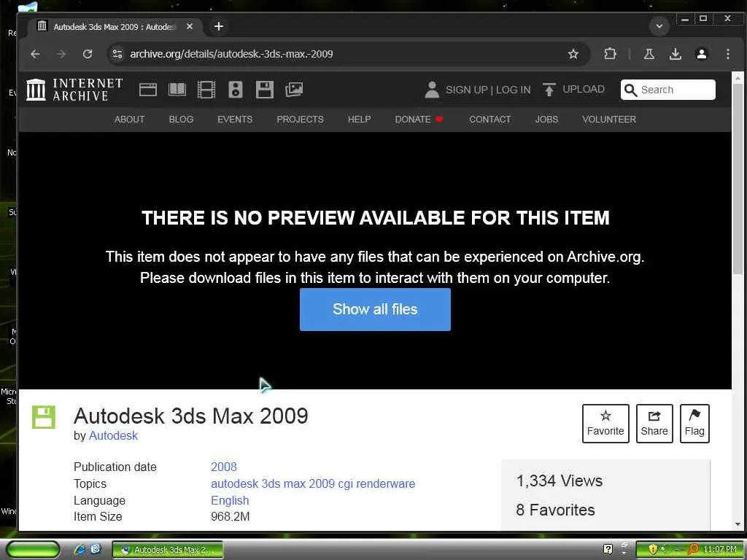The image size is (747, 560).
Task: Open the Texts book icon
Action: (x=177, y=90)
